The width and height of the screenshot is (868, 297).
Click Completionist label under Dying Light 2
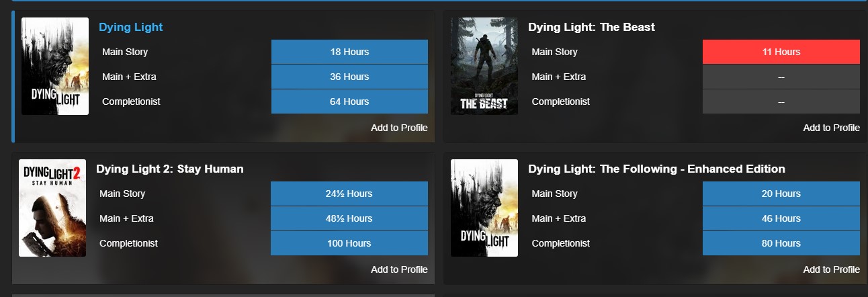tap(128, 243)
